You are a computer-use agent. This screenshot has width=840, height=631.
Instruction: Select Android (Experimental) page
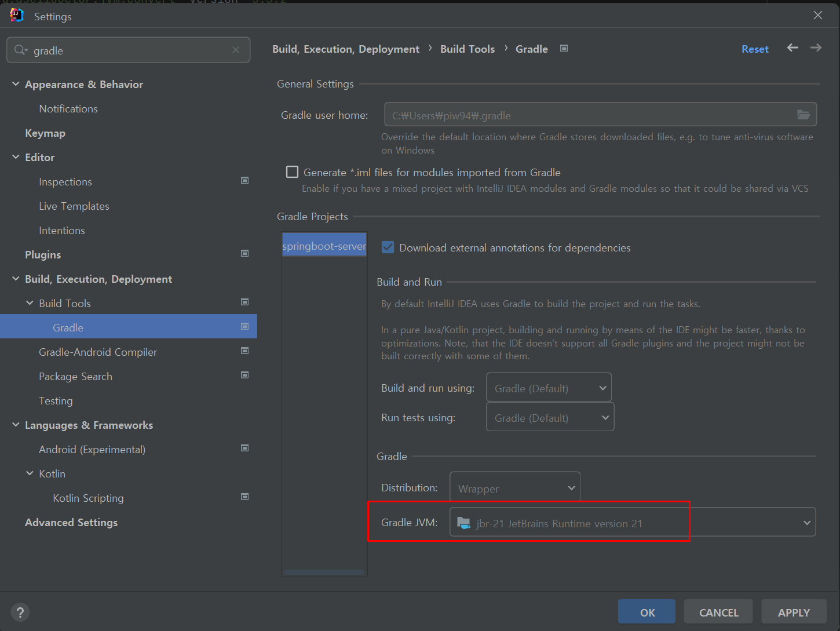92,450
